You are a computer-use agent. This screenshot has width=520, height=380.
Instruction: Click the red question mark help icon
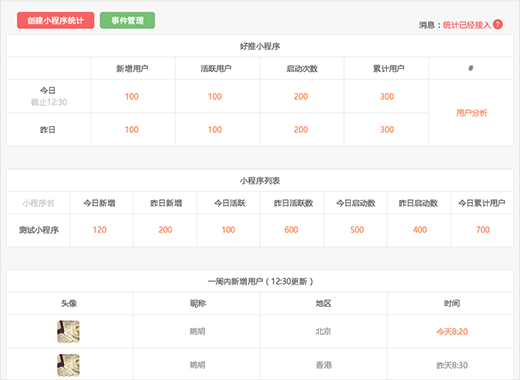click(x=498, y=25)
